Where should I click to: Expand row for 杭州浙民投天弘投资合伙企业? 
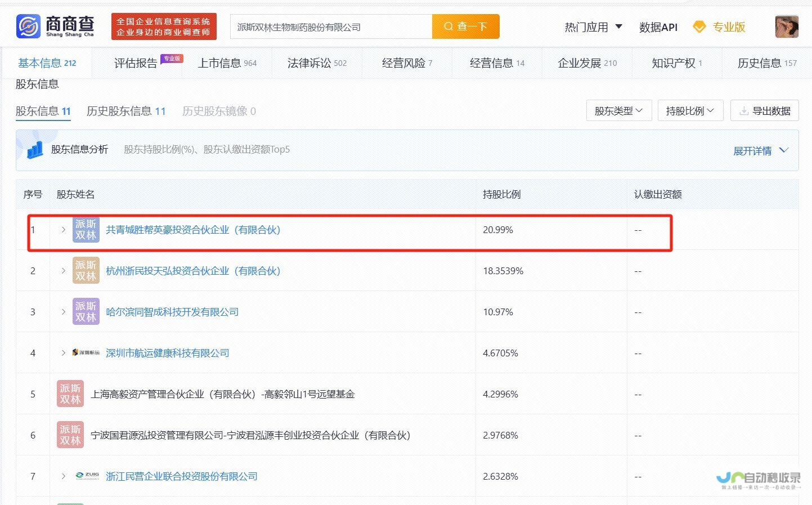coord(63,271)
